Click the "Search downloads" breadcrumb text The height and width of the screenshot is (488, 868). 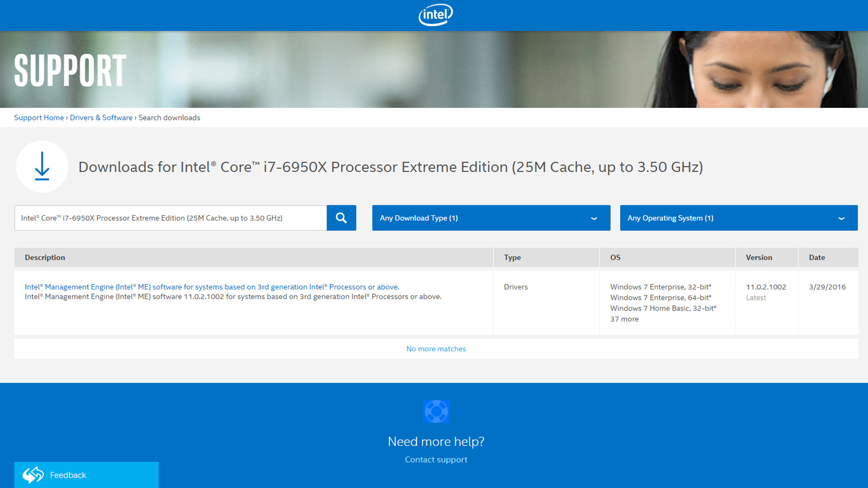coord(169,118)
